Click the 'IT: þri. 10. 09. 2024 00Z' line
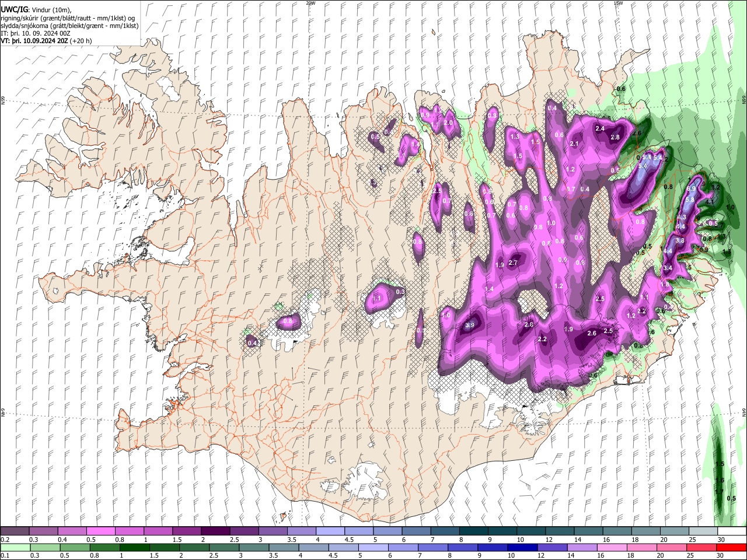The height and width of the screenshot is (560, 747). 36,34
